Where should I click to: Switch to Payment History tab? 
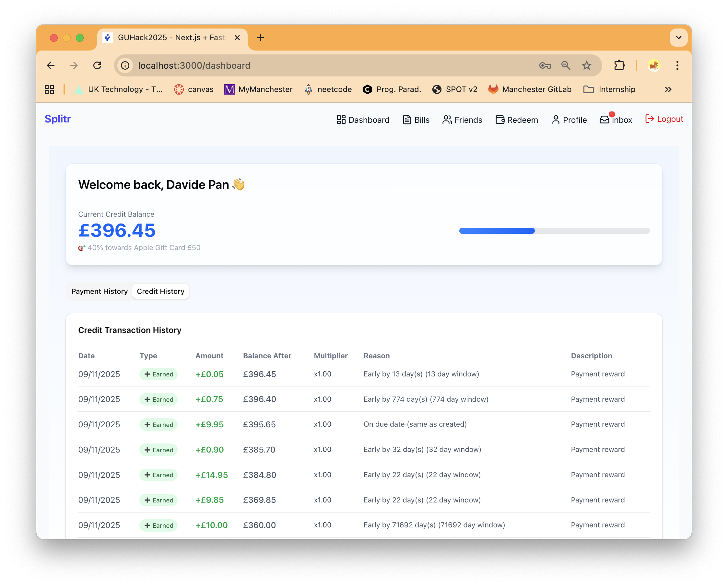(x=100, y=291)
